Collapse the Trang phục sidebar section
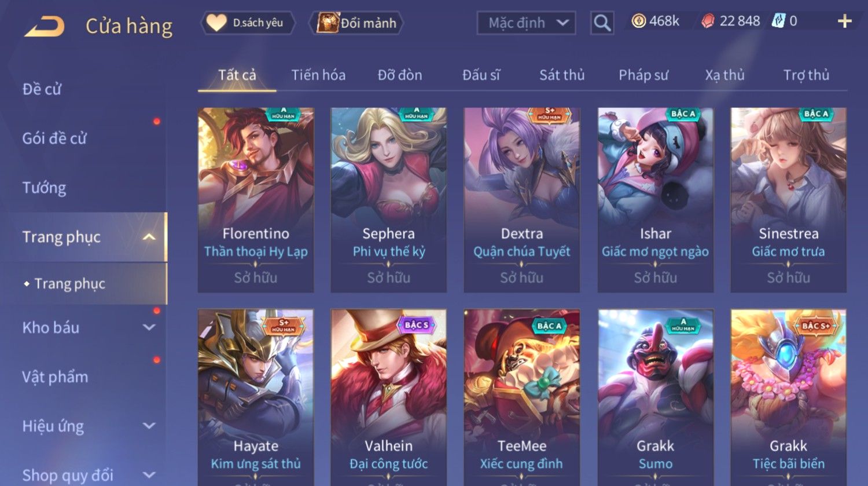The width and height of the screenshot is (868, 486). pos(149,237)
